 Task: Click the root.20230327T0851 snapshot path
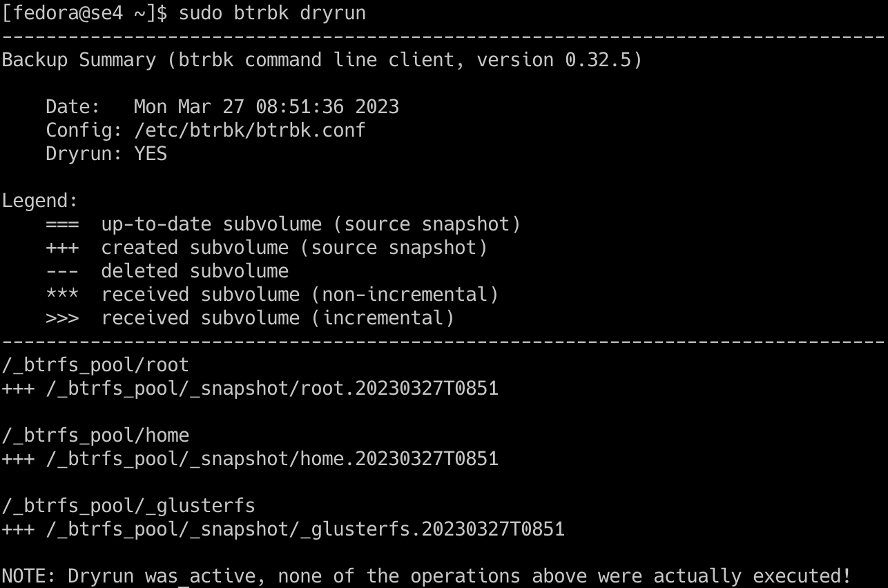272,389
